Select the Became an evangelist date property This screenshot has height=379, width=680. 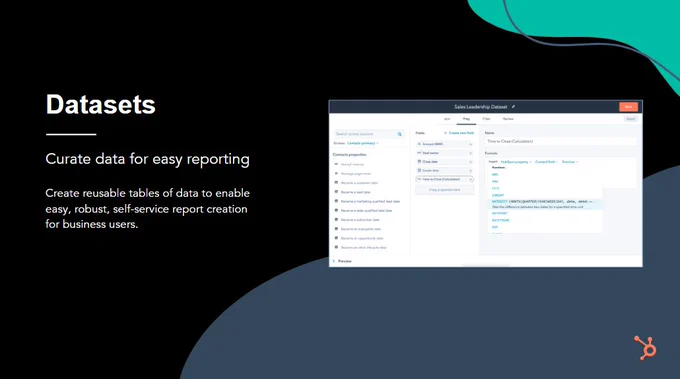tap(361, 229)
